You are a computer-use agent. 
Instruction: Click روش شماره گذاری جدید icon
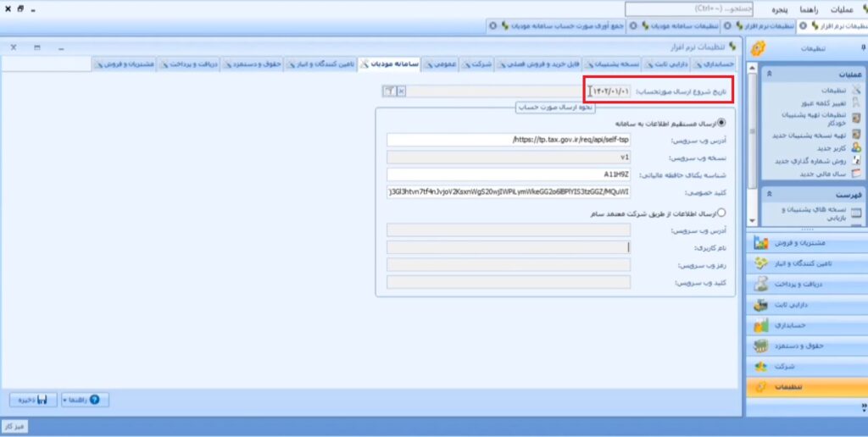point(856,161)
